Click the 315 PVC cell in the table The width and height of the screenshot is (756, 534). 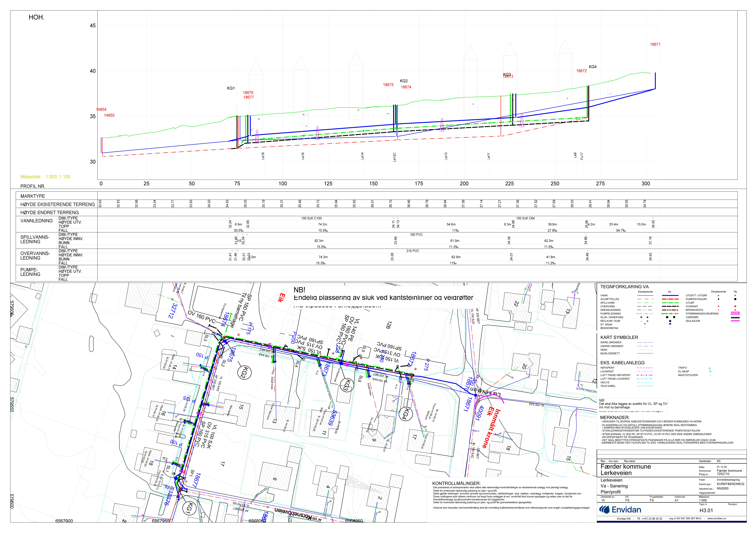413,251
